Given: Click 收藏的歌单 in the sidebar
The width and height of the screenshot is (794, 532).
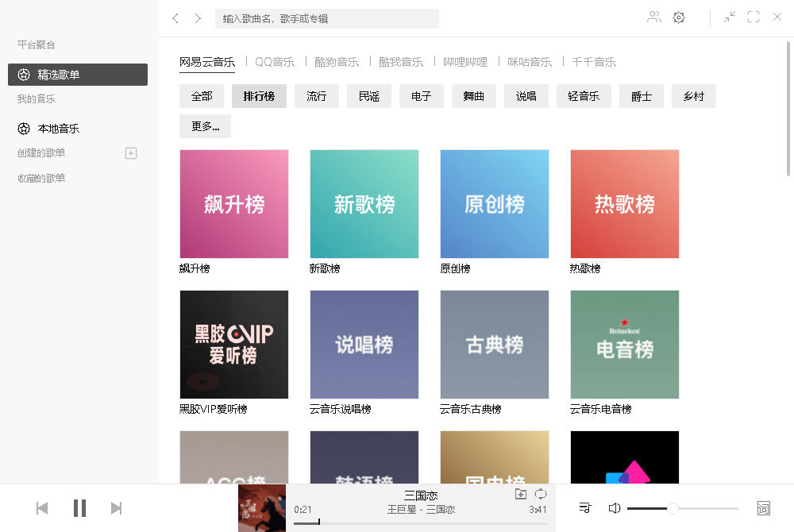Looking at the screenshot, I should pos(41,178).
